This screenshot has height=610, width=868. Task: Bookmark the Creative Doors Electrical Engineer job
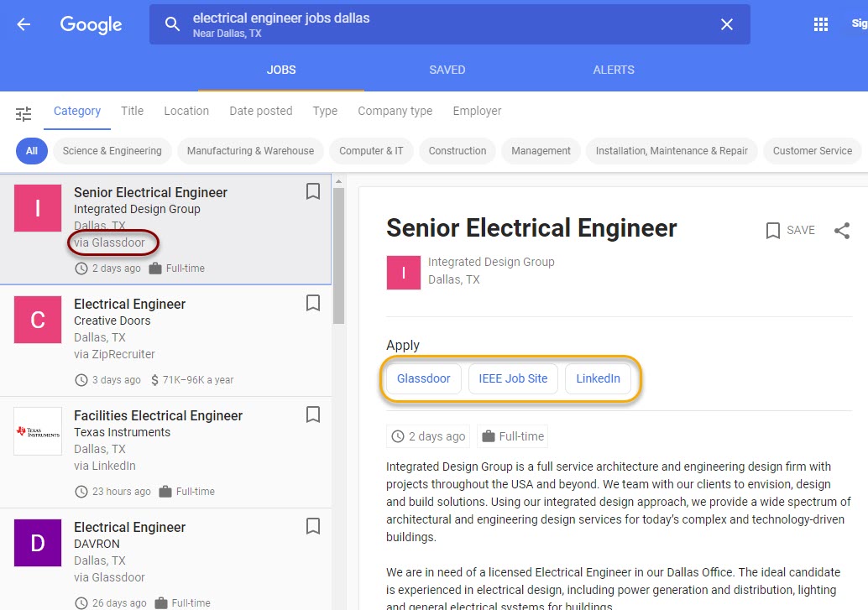pyautogui.click(x=313, y=303)
